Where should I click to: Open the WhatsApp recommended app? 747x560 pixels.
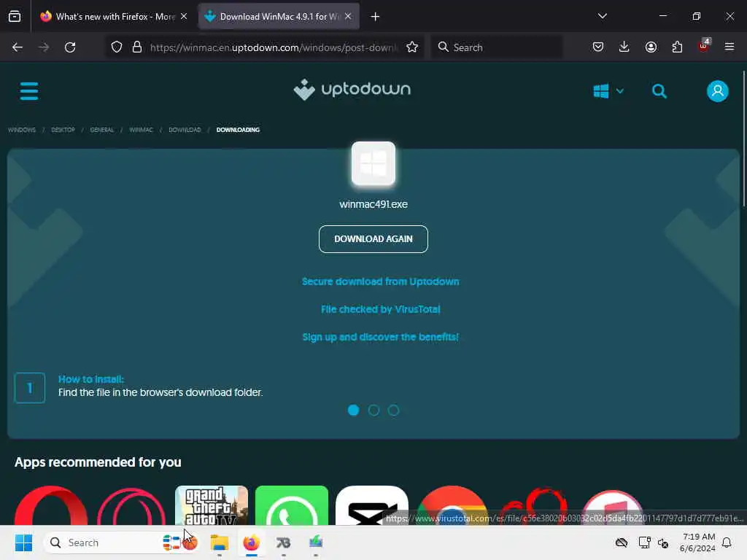pyautogui.click(x=292, y=505)
